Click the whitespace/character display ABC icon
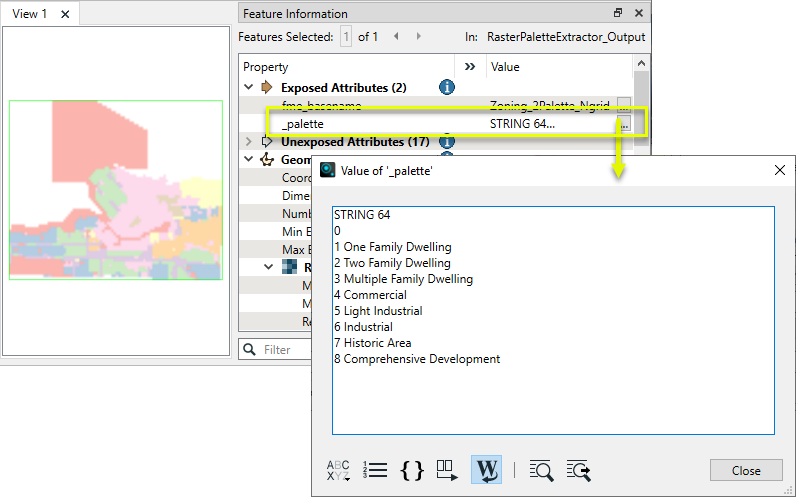This screenshot has height=497, width=796. coord(339,470)
